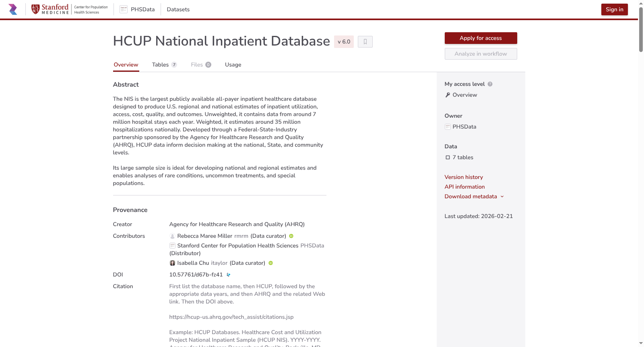Click the DOI link icon beside 10.57761/d67b-fz41
This screenshot has height=347, width=644.
tap(228, 275)
